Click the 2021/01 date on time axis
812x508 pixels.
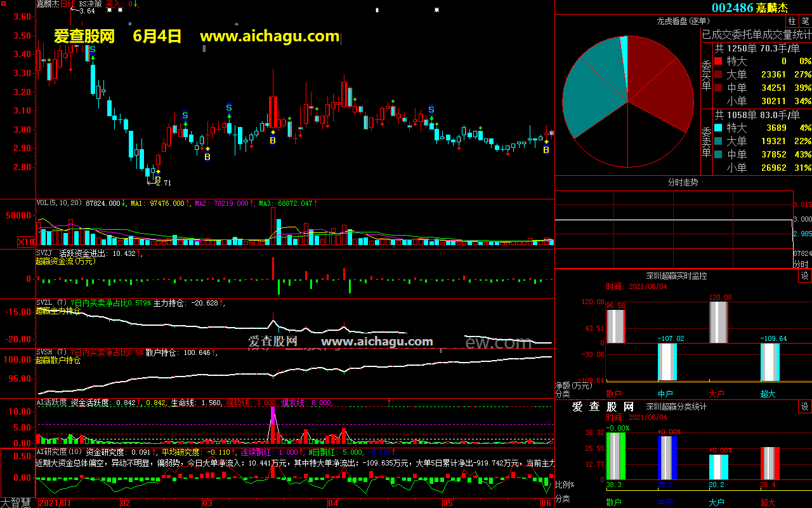(55, 503)
